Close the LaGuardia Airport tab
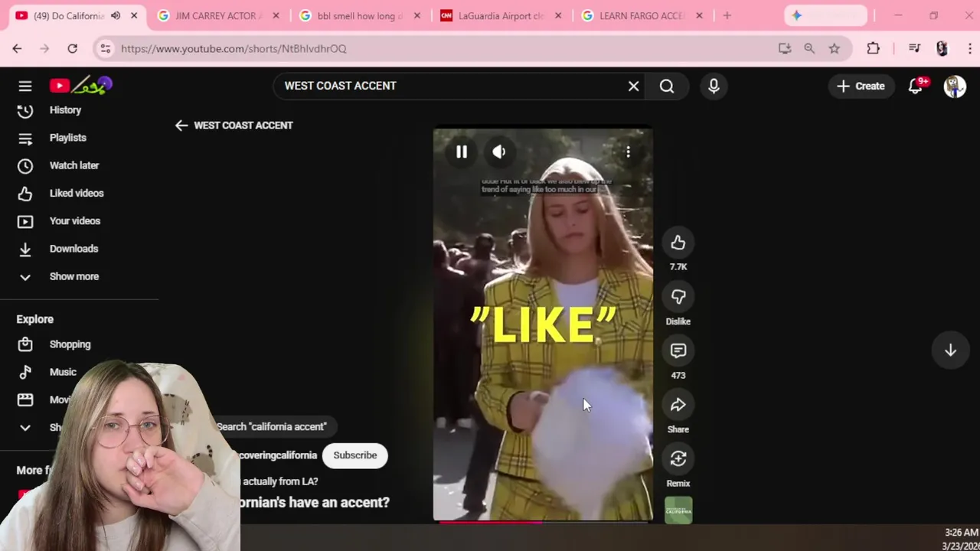 [x=558, y=16]
